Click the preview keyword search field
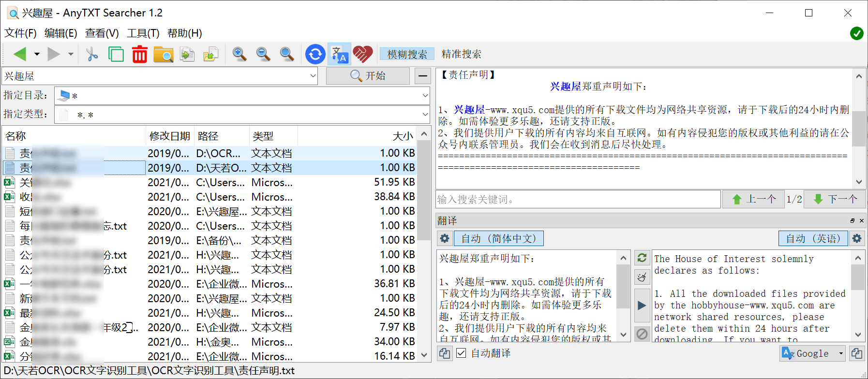This screenshot has width=868, height=379. 578,199
